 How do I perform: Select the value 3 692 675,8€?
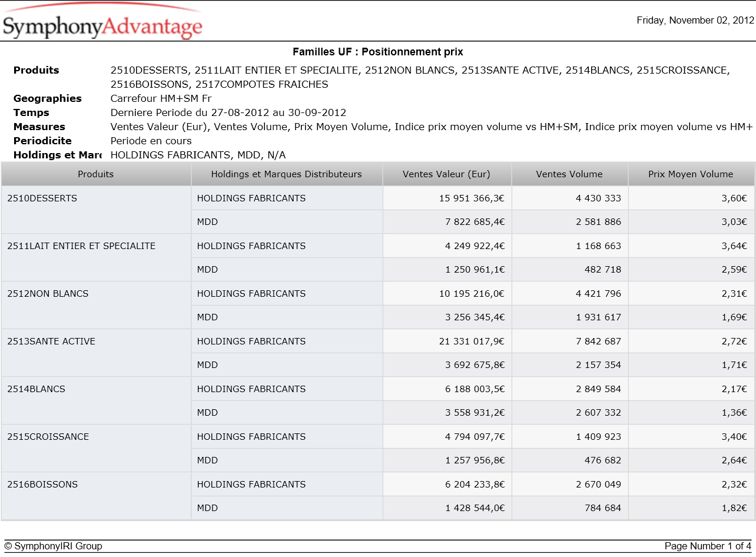pyautogui.click(x=475, y=365)
